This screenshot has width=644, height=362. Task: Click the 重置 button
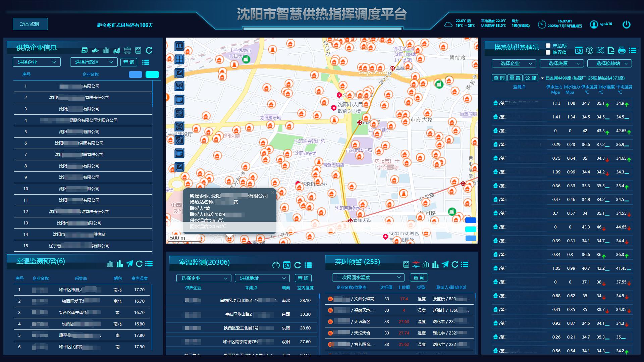tap(515, 78)
